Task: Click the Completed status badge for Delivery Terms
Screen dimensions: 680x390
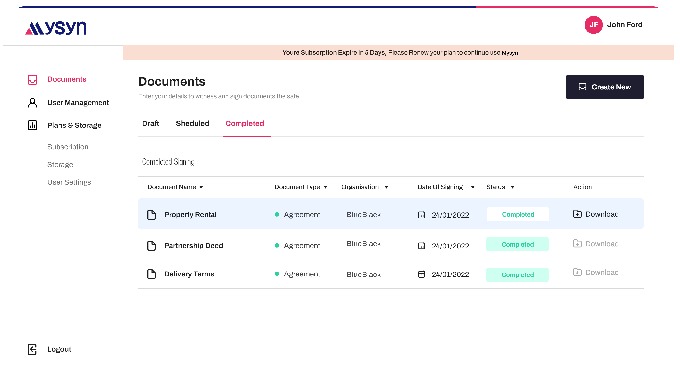Action: [517, 275]
